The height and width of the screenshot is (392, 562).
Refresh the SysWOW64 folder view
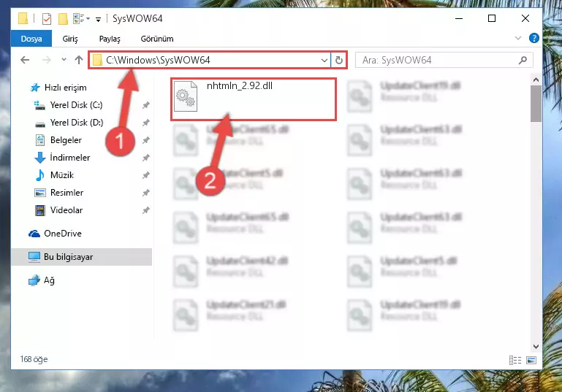(x=338, y=60)
